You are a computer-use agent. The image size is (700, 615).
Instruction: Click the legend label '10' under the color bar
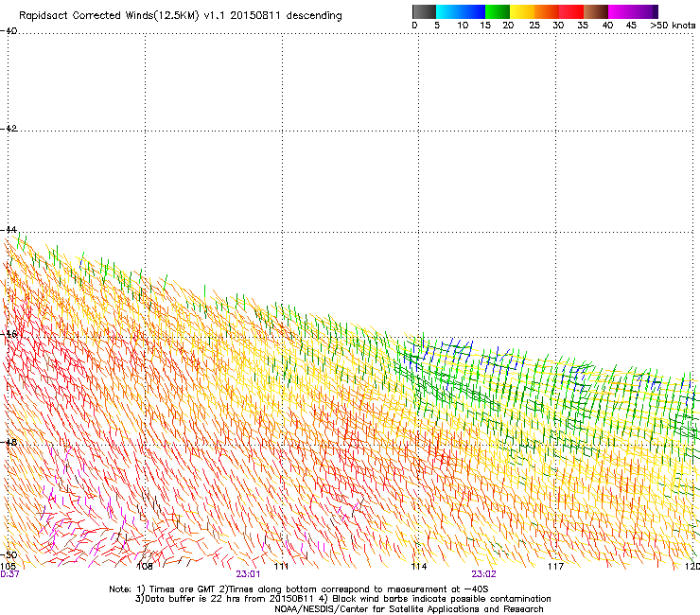[463, 26]
